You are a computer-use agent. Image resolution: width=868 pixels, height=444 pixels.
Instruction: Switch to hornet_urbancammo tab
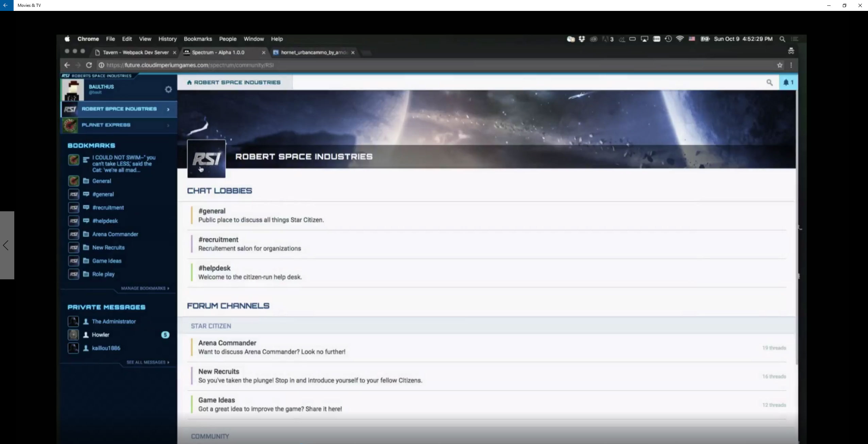tap(314, 52)
